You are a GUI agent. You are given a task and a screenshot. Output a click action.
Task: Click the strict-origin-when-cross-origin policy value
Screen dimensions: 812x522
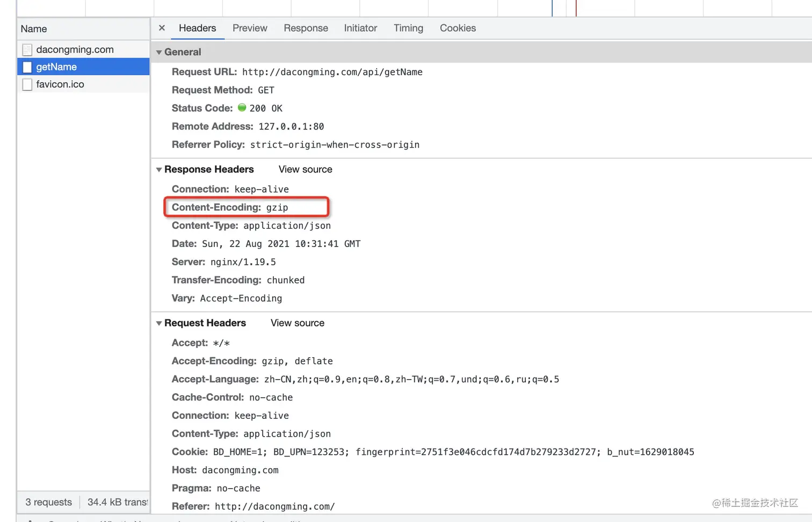335,145
